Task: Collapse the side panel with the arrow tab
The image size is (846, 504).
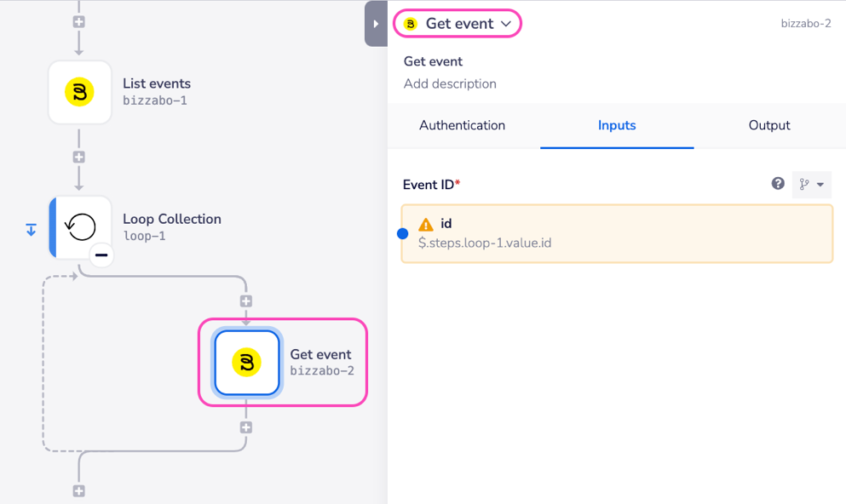Action: click(x=376, y=23)
